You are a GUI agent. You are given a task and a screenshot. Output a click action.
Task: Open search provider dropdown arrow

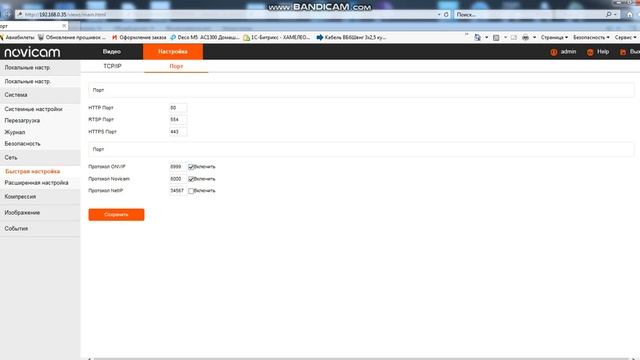615,14
